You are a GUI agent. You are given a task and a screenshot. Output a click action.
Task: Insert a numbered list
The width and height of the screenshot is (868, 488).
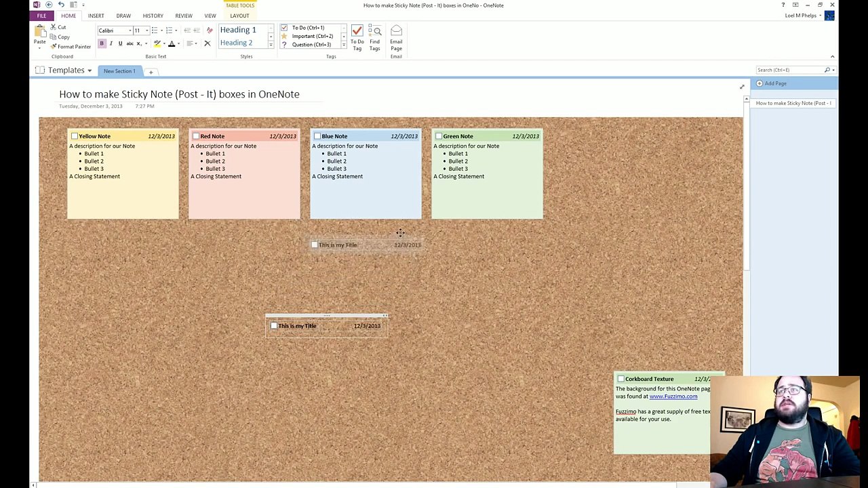click(x=169, y=30)
